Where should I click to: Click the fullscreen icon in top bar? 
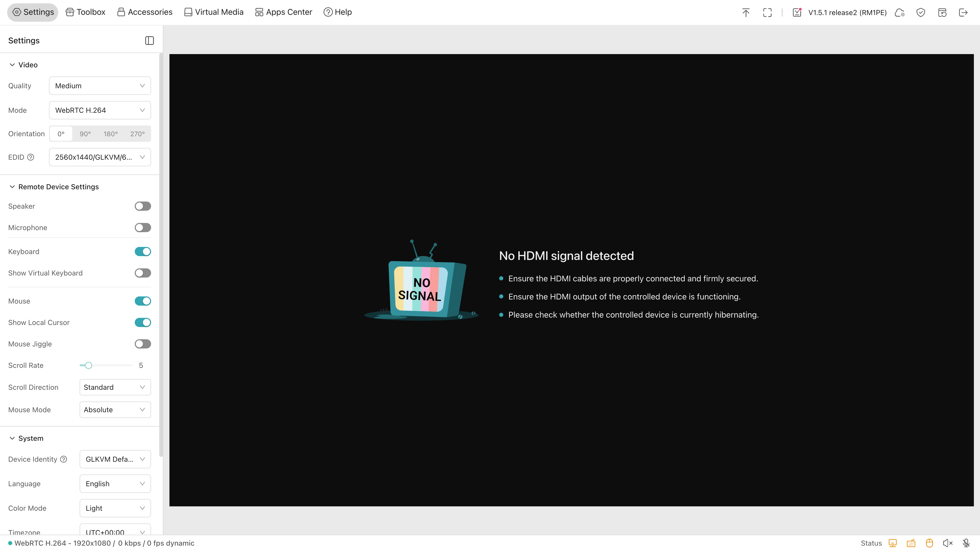(767, 12)
